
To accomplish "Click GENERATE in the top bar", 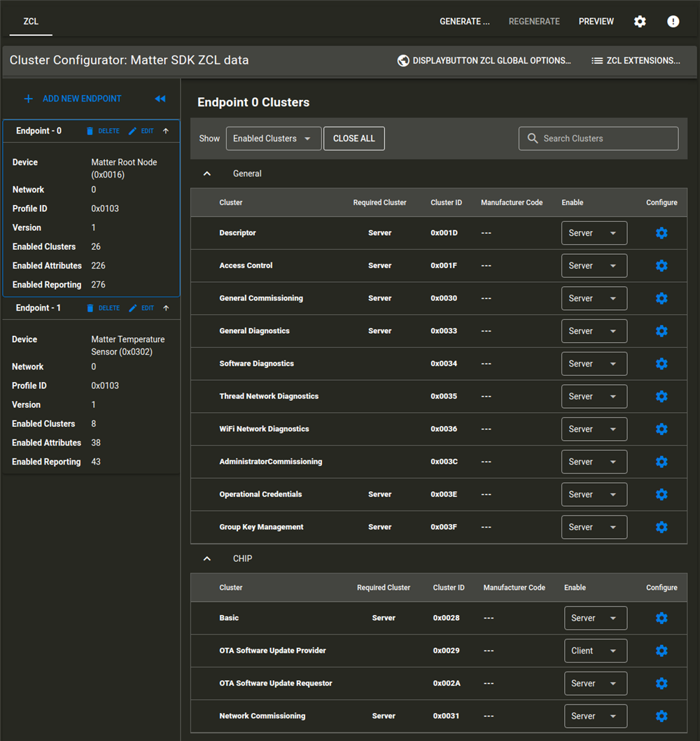I will click(465, 21).
